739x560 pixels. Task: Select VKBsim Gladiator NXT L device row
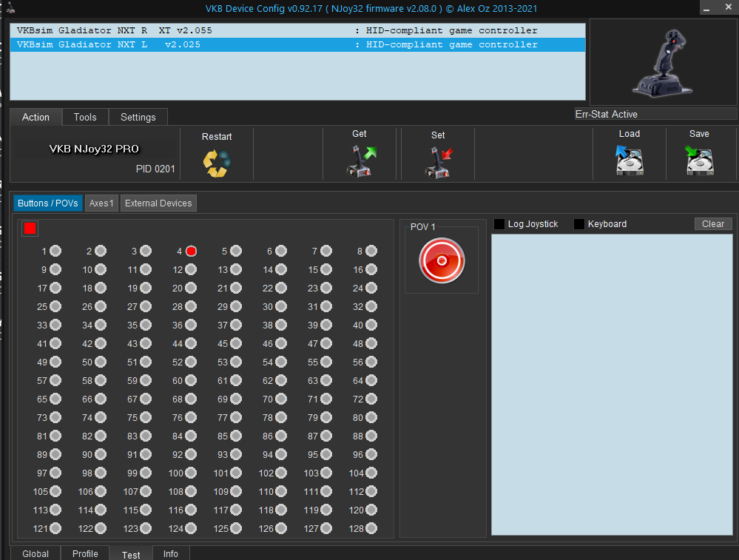point(297,45)
